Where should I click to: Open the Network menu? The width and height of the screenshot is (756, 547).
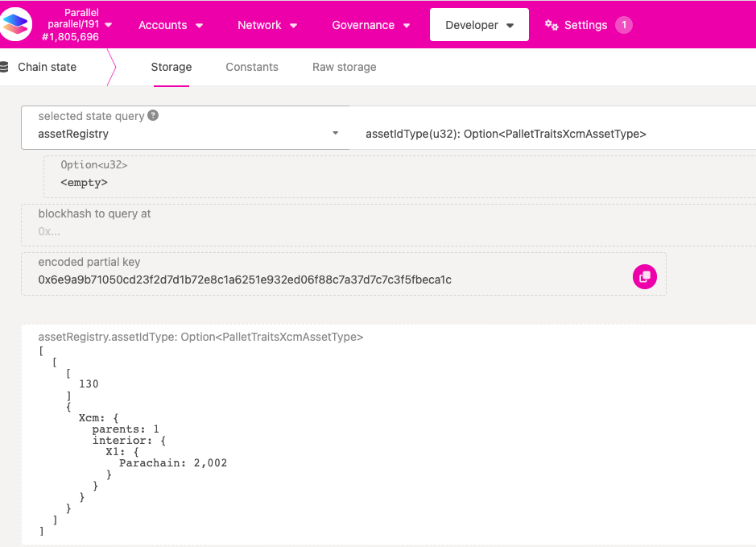pos(267,25)
